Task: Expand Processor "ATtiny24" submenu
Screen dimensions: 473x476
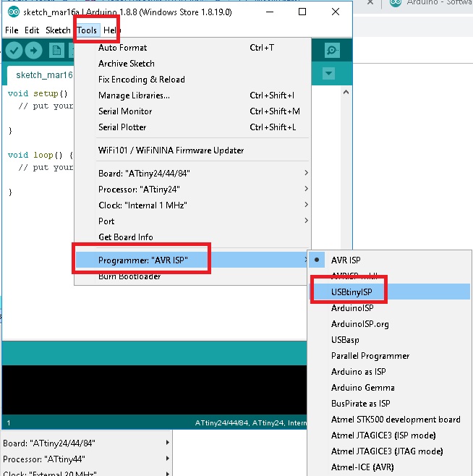Action: (192, 189)
